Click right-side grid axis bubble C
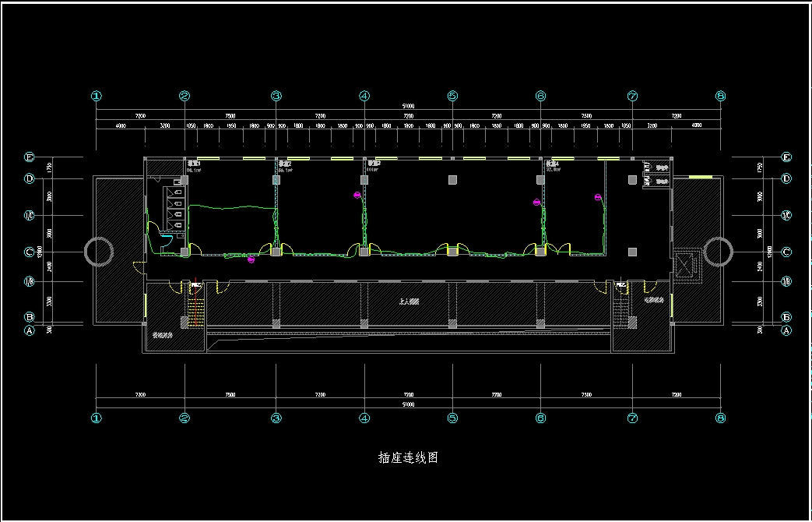The image size is (812, 522). [786, 252]
